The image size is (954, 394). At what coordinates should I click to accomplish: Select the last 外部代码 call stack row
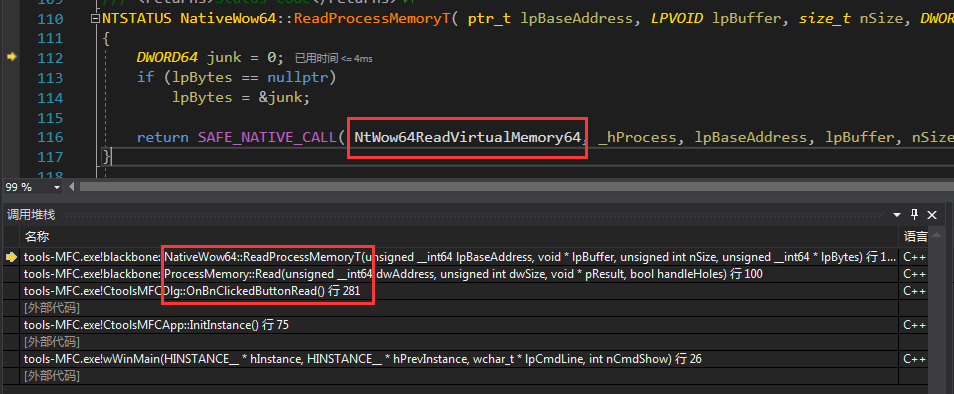(x=459, y=376)
